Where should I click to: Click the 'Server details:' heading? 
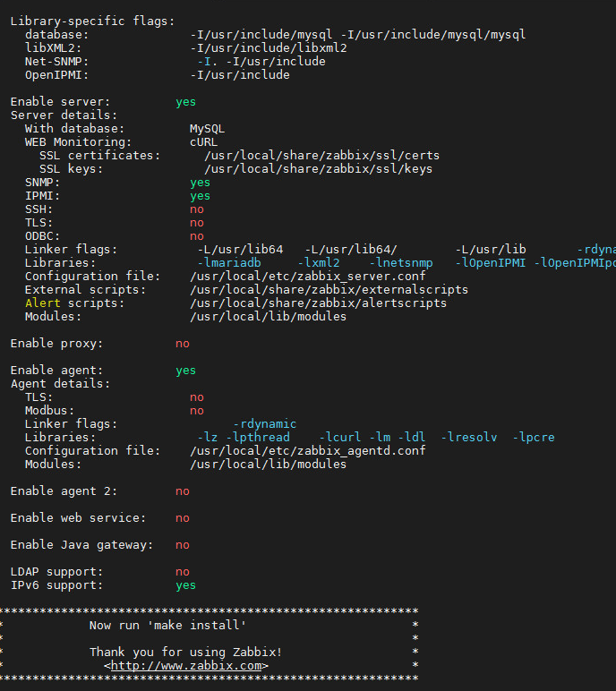coord(64,115)
